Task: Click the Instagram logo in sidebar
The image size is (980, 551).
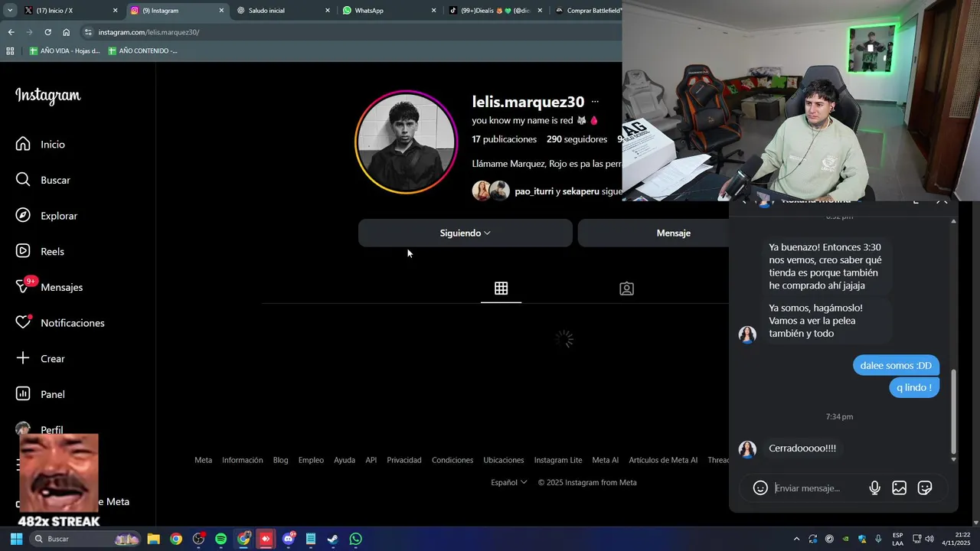Action: tap(47, 96)
